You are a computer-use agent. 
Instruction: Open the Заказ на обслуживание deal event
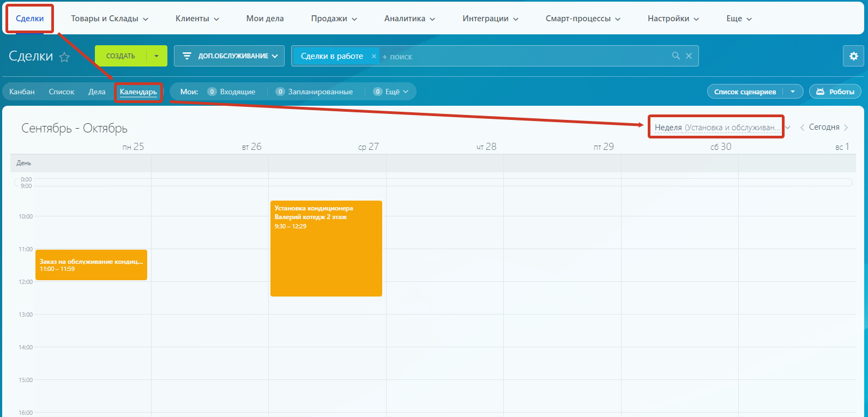(x=91, y=265)
